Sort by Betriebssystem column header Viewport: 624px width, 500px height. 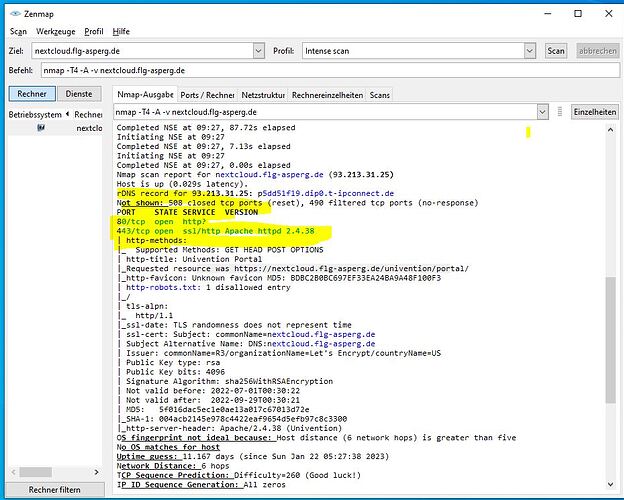coord(35,115)
